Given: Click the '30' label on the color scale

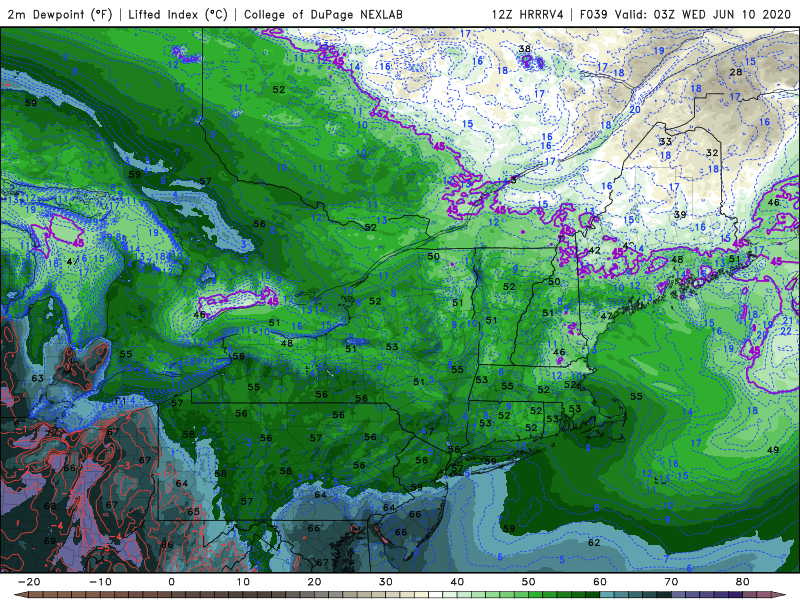Looking at the screenshot, I should 386,582.
